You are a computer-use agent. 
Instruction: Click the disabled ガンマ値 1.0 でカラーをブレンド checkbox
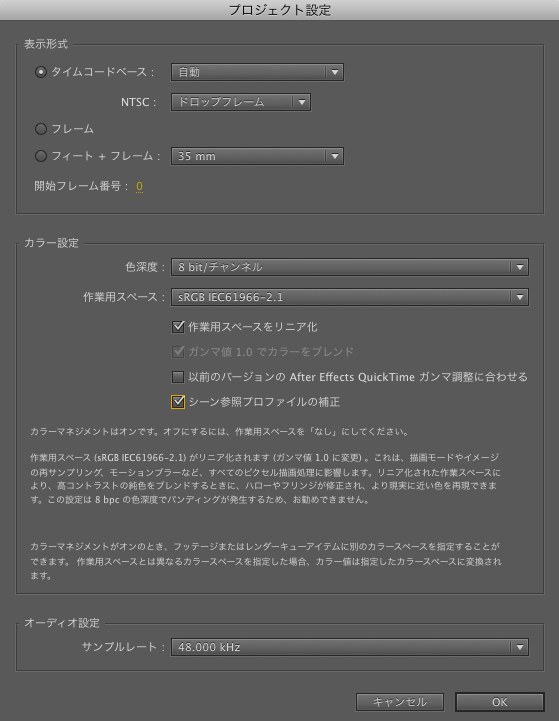(178, 352)
